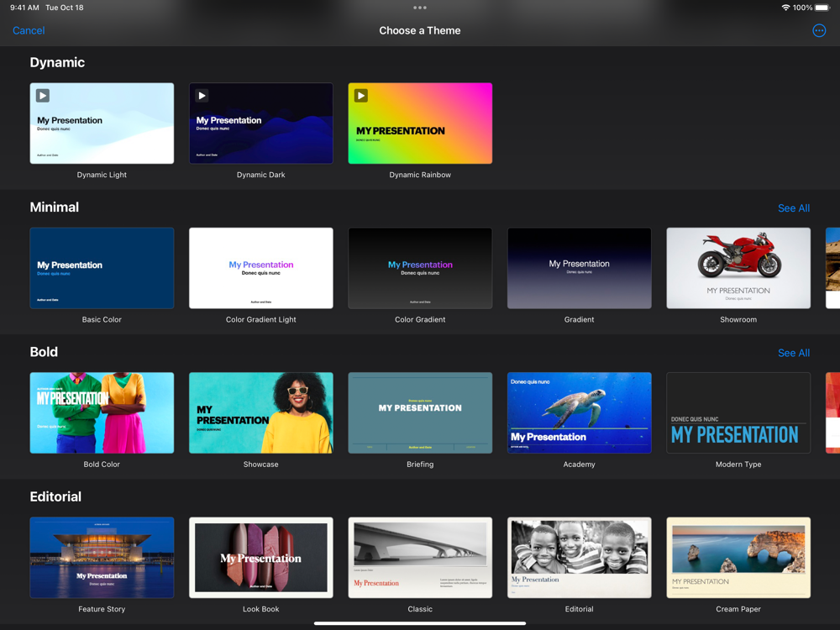The width and height of the screenshot is (840, 630).
Task: Choose the Showcase theme
Action: [x=261, y=412]
